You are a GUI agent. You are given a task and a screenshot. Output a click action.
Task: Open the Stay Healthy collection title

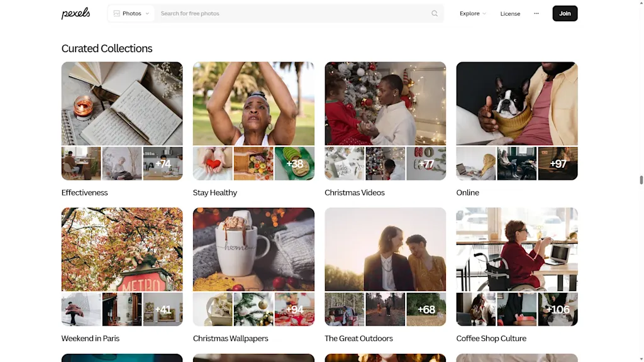(x=215, y=192)
